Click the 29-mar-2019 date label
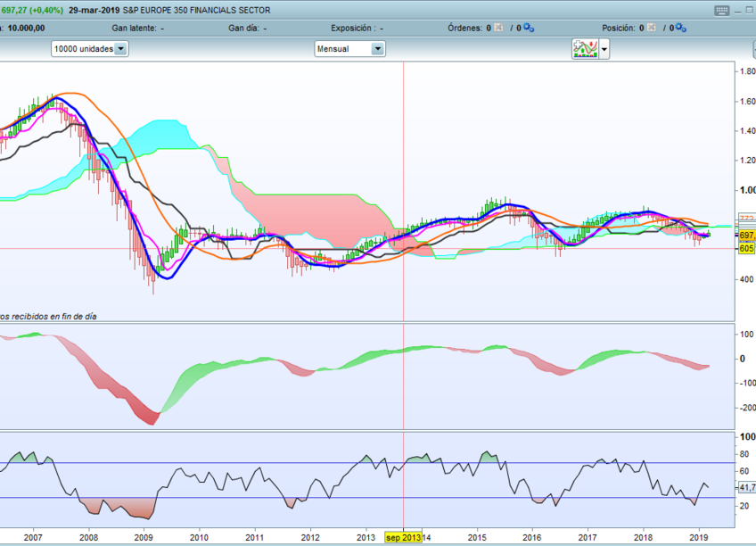Image resolution: width=756 pixels, height=546 pixels. [x=94, y=10]
